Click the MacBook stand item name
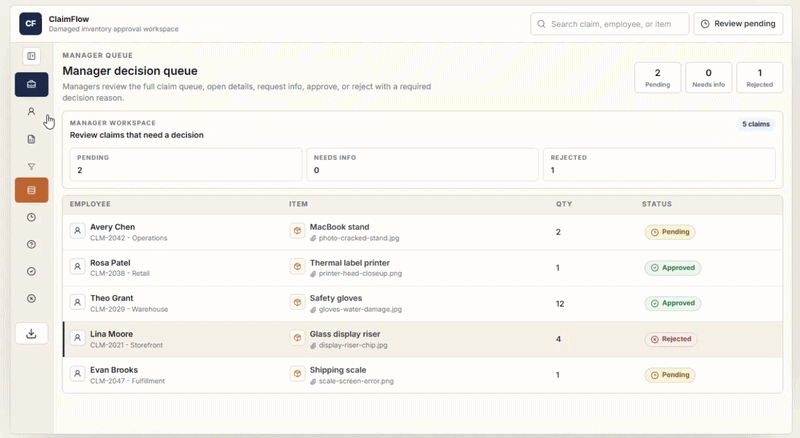The width and height of the screenshot is (800, 438). [339, 227]
